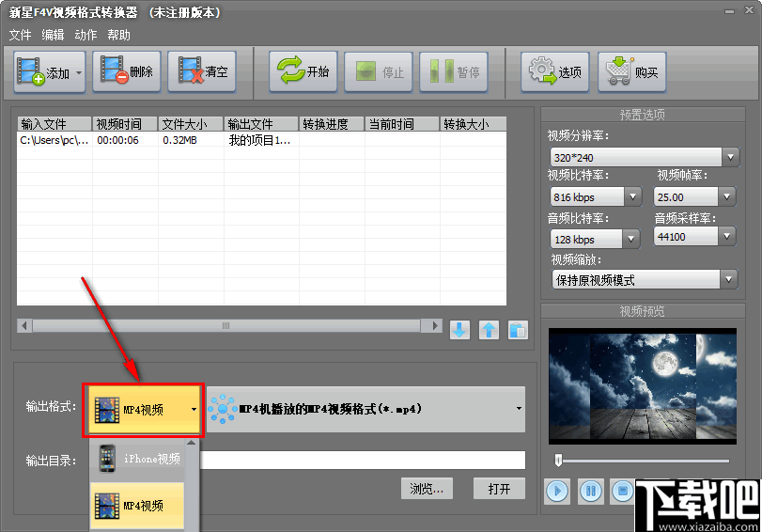
Task: Click the video preview thumbnail
Action: tap(643, 386)
